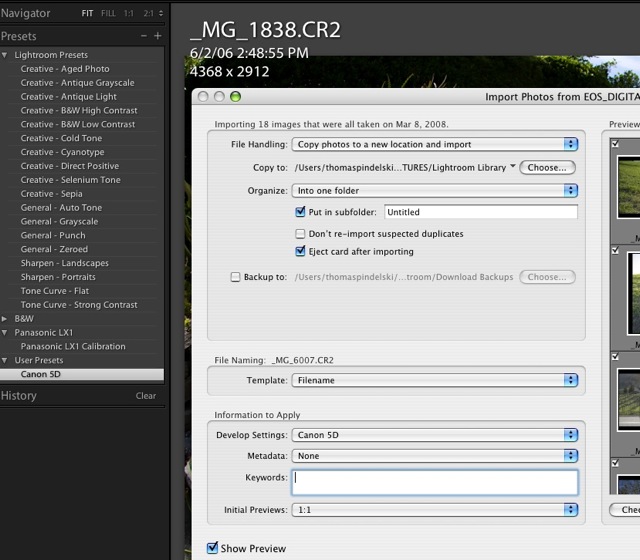Select the Canon 5D user preset
640x560 pixels.
(82, 374)
